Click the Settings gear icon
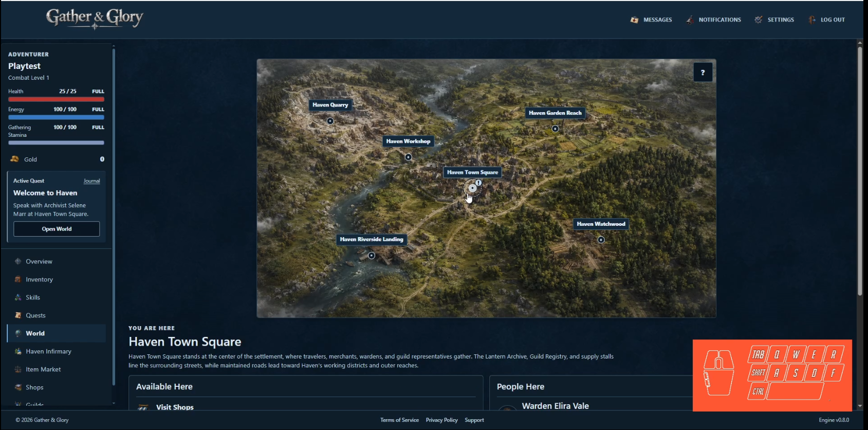 (759, 20)
